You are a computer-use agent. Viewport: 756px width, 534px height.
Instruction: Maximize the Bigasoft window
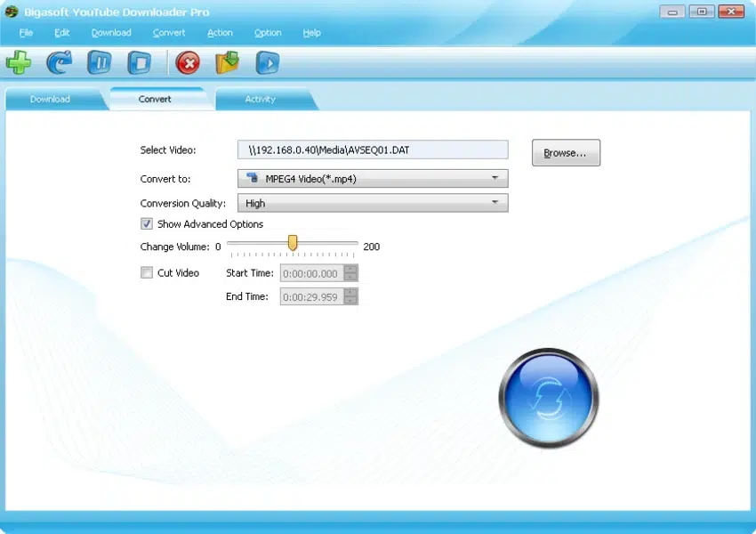702,12
